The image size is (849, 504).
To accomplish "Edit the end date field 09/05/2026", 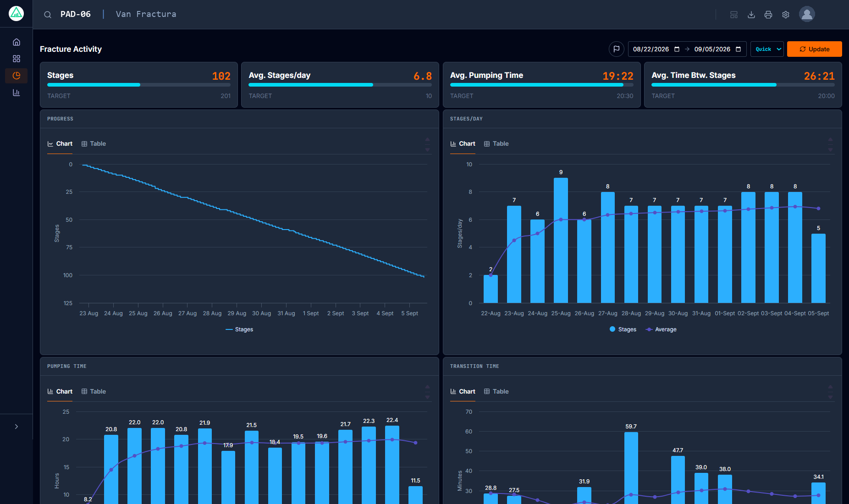I will [712, 49].
